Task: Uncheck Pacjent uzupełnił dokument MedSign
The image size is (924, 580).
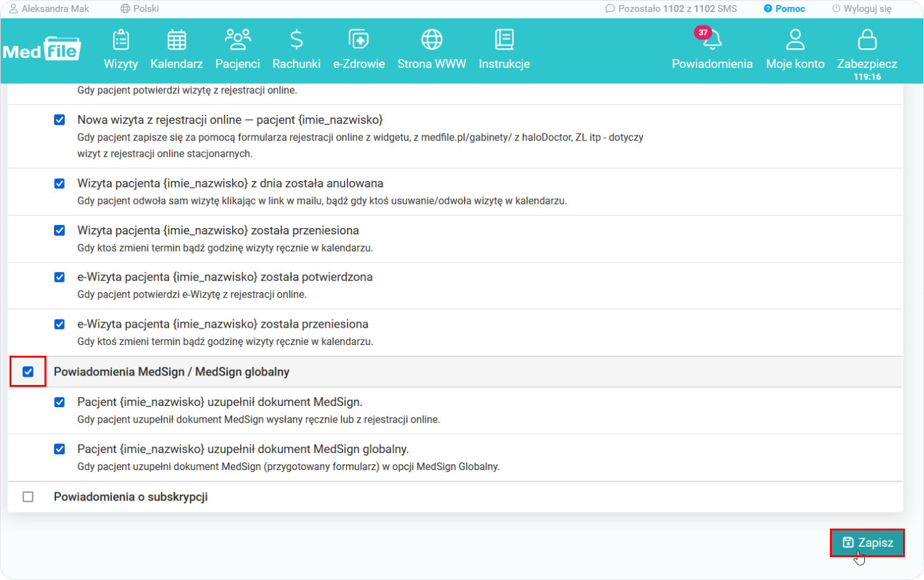Action: [60, 402]
